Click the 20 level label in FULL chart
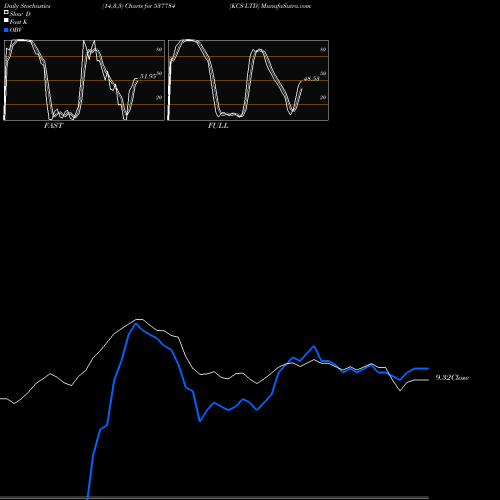Screen dimensions: 500x500 [323, 97]
